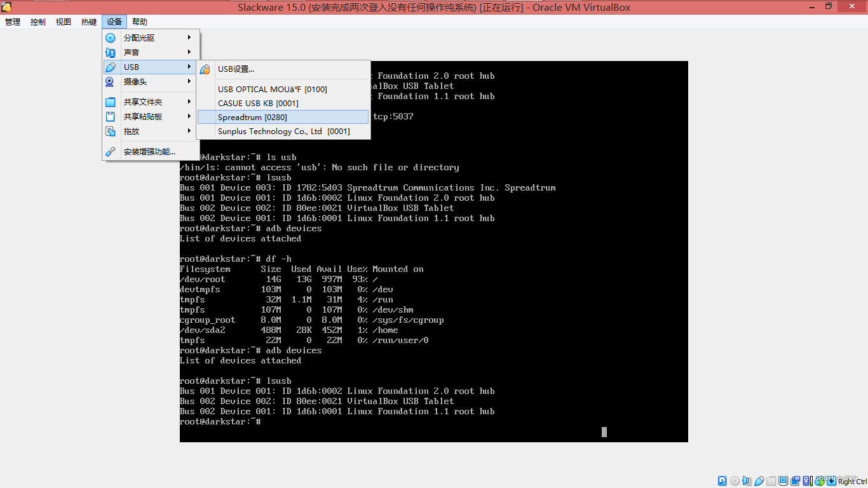Image resolution: width=868 pixels, height=488 pixels.
Task: Click the video capture status icon
Action: tap(795, 480)
